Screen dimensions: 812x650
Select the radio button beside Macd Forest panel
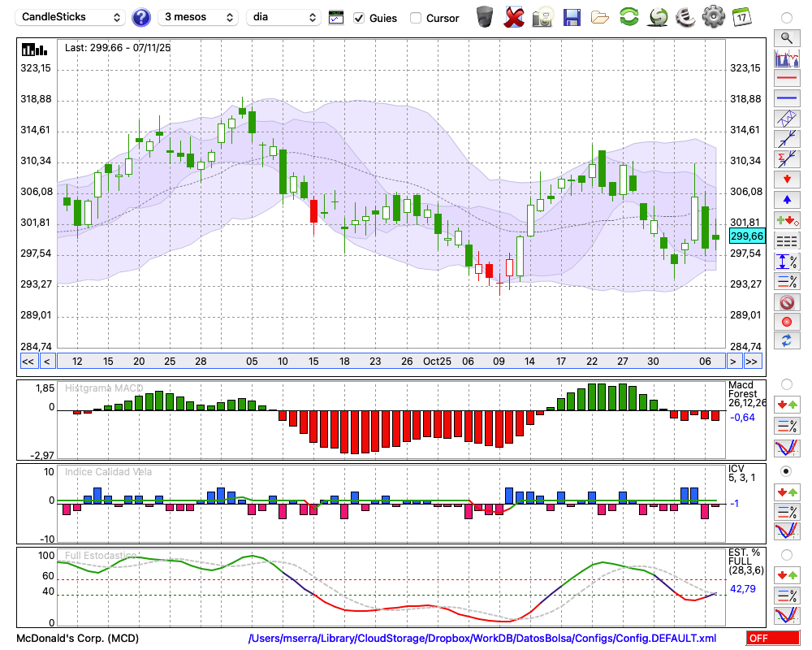coord(786,383)
